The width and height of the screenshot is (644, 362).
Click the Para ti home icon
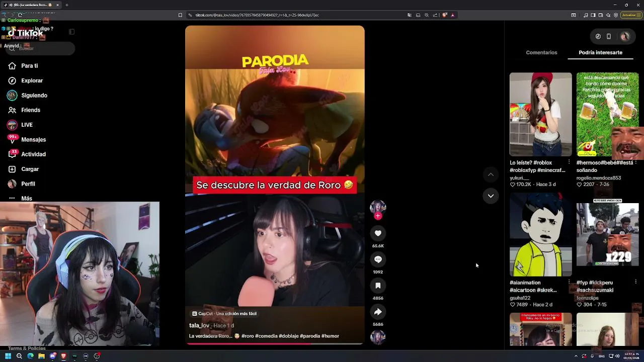coord(12,66)
